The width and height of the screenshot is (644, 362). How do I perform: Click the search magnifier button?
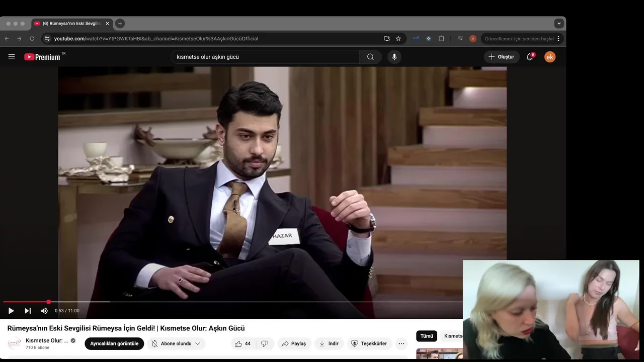[370, 57]
